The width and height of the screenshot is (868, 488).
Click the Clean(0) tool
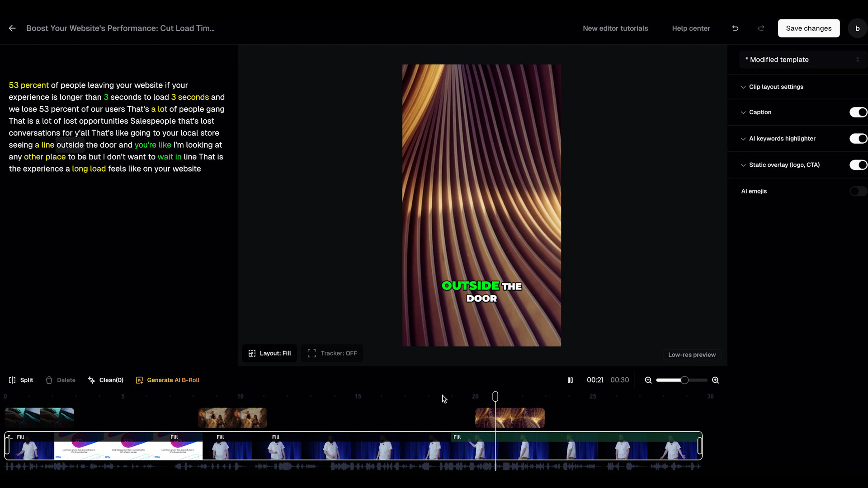[x=106, y=380]
